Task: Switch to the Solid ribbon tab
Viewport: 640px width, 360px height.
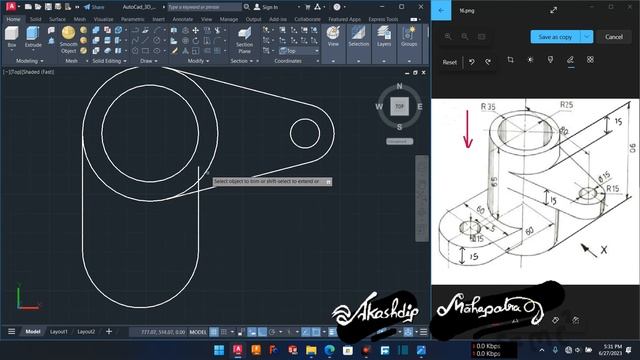Action: click(35, 19)
